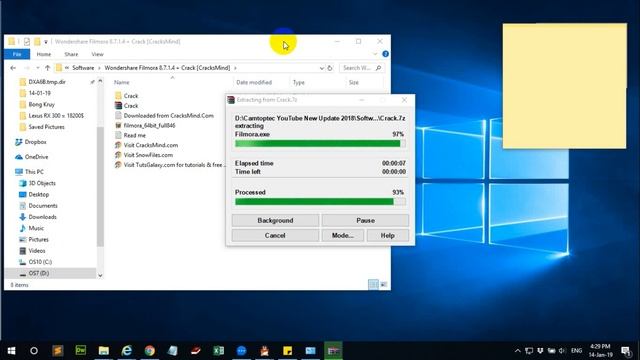This screenshot has height=360, width=640.
Task: Click the yellow sticky note on the desktop
Action: pyautogui.click(x=564, y=86)
